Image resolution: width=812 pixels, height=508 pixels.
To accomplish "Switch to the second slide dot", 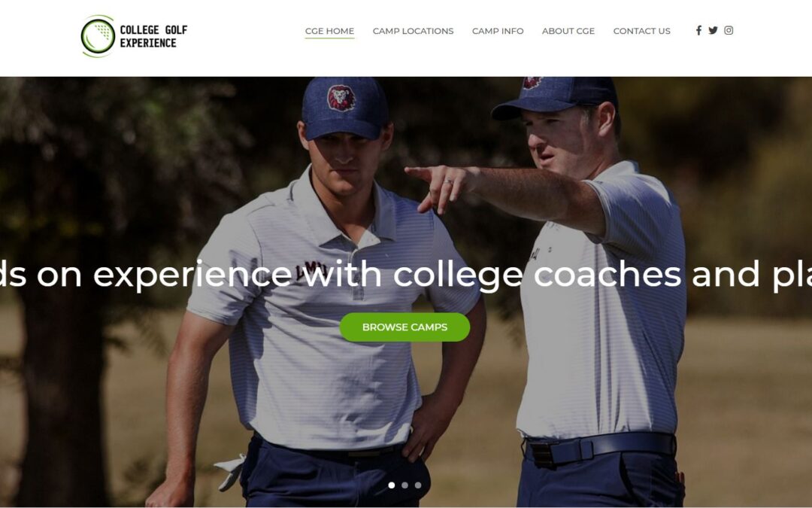I will tap(405, 485).
